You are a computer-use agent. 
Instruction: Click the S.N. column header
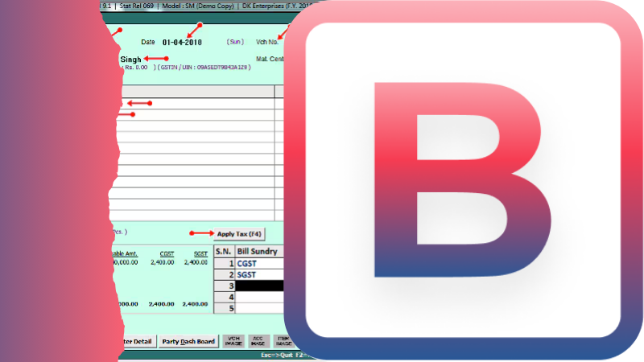[x=224, y=251]
